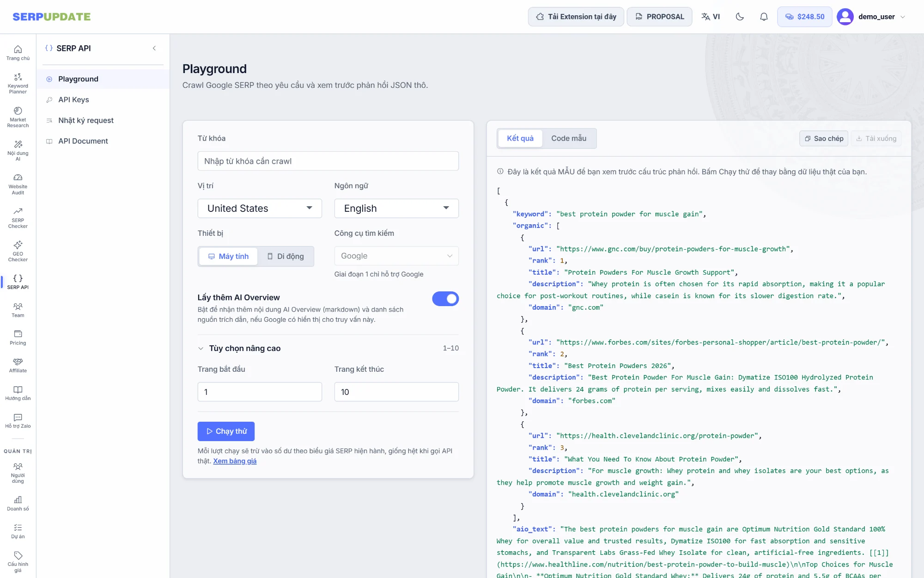Open Nội dung AI sidebar icon
The width and height of the screenshot is (924, 578).
coord(18,150)
